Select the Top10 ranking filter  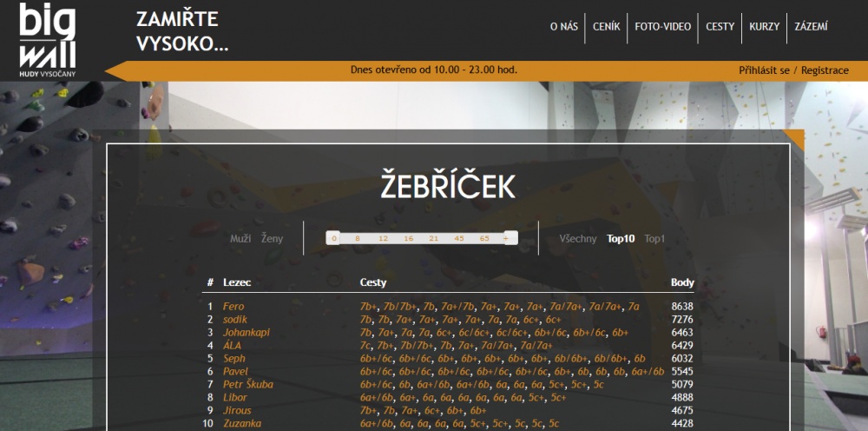(621, 238)
